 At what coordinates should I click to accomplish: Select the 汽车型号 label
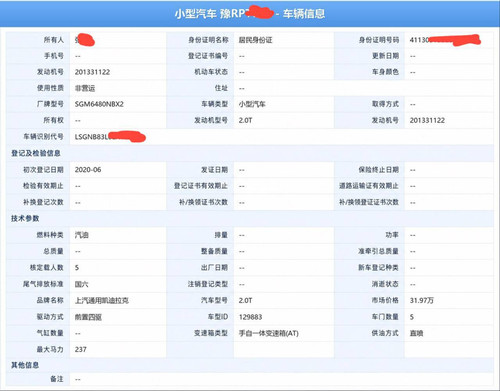(215, 300)
